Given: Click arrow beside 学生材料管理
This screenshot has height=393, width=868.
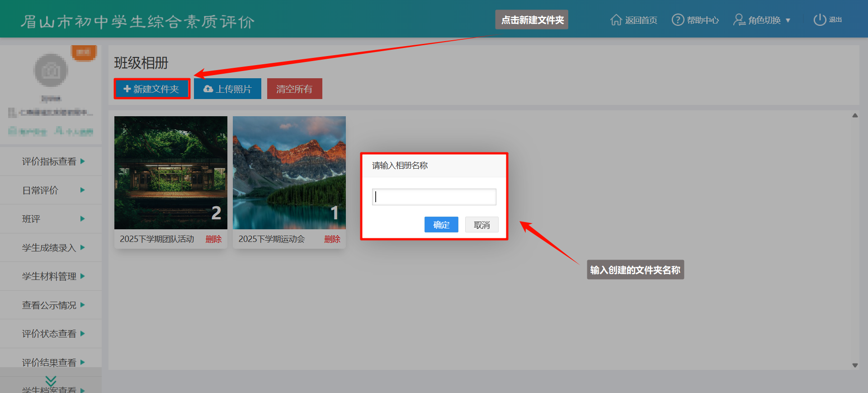Looking at the screenshot, I should (x=83, y=276).
